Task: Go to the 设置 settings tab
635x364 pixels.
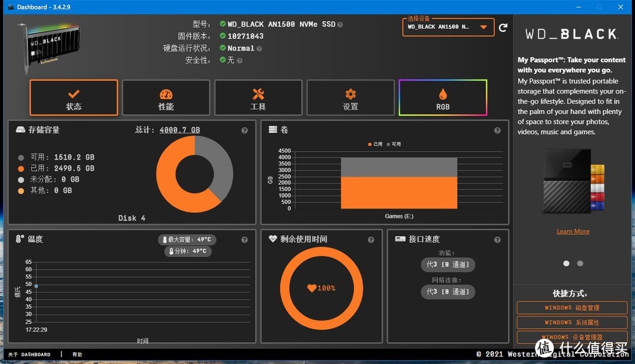Action: click(350, 98)
